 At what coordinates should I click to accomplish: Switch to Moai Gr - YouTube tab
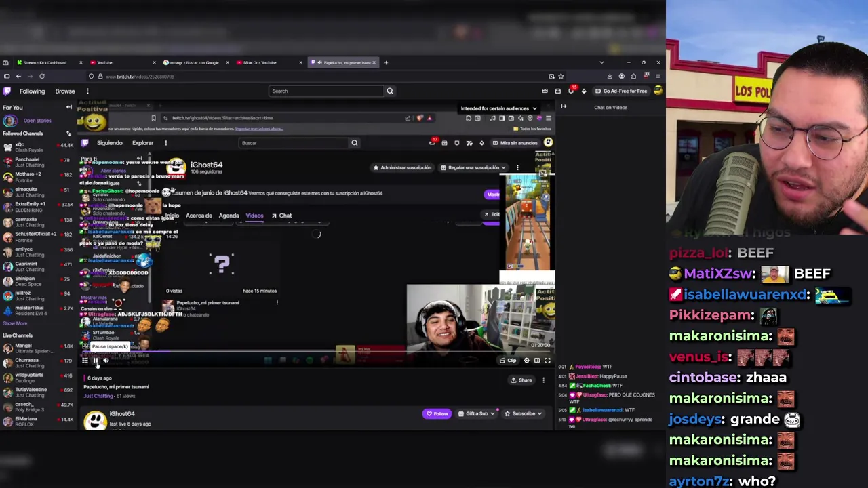269,62
